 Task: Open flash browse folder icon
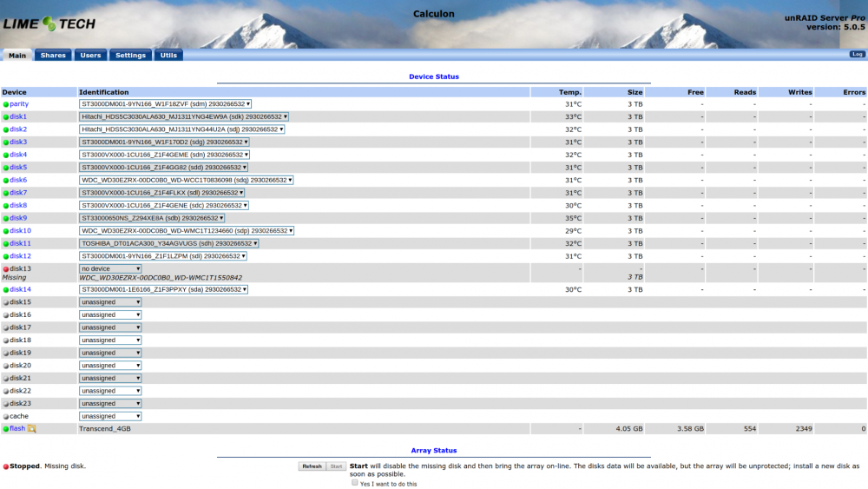31,429
